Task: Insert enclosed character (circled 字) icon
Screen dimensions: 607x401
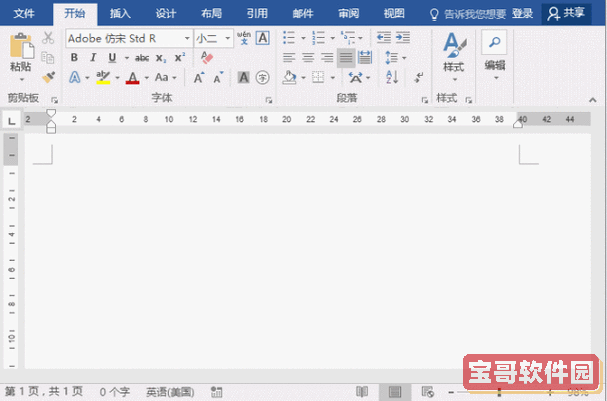Action: pos(262,77)
